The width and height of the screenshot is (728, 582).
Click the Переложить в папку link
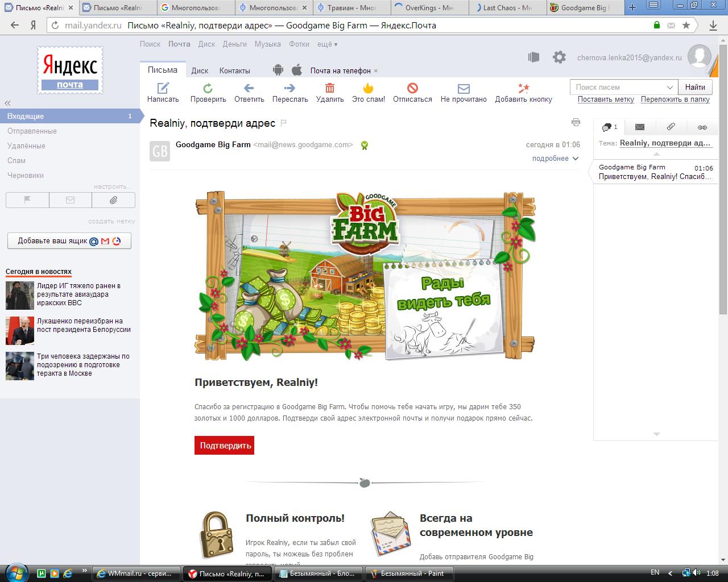675,99
